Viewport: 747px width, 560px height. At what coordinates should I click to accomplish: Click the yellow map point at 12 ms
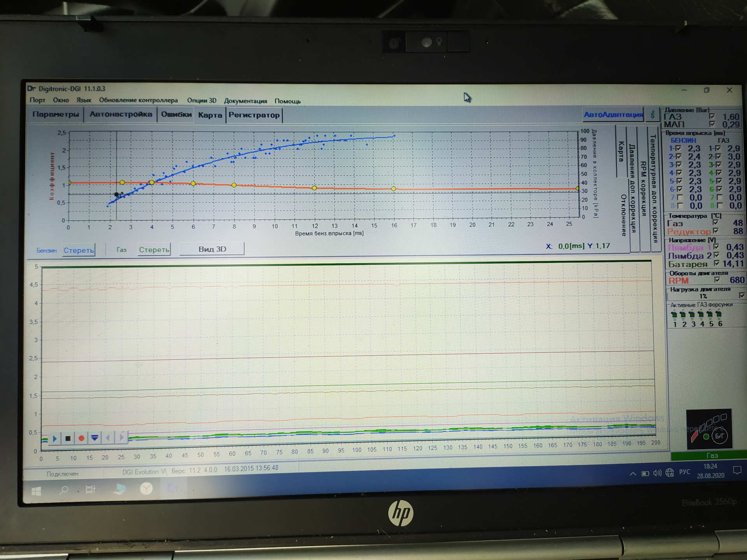tap(314, 188)
